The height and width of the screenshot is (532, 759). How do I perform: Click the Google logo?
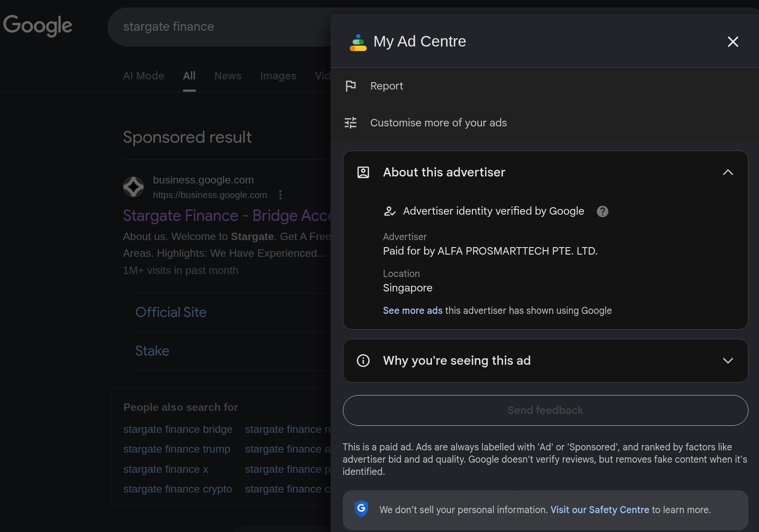(x=38, y=25)
